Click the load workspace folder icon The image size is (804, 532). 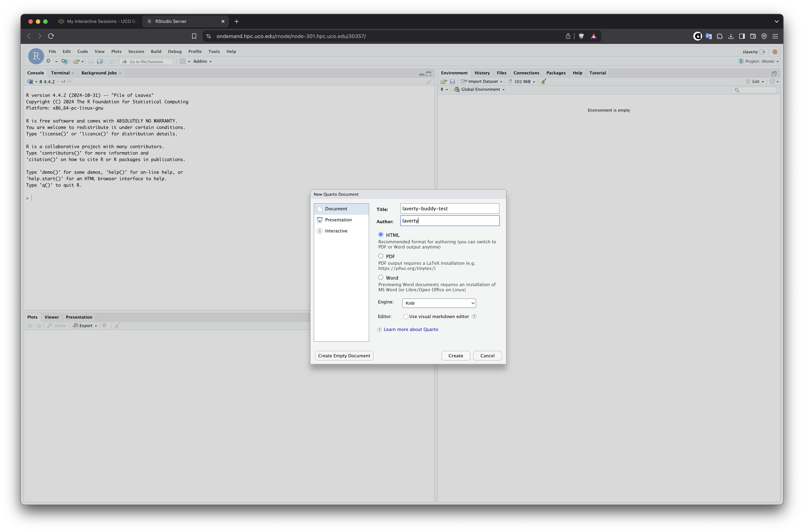coord(443,81)
